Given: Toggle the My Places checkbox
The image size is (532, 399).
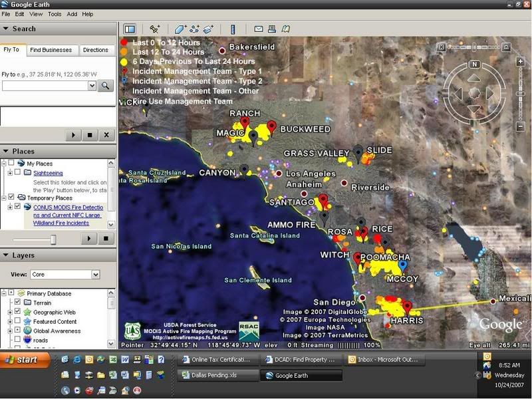Looking at the screenshot, I should (11, 163).
